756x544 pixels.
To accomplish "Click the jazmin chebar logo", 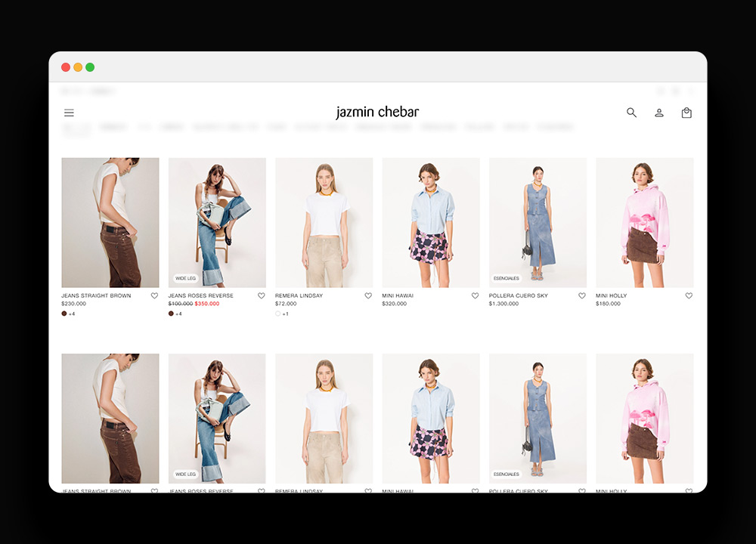I will (x=377, y=112).
